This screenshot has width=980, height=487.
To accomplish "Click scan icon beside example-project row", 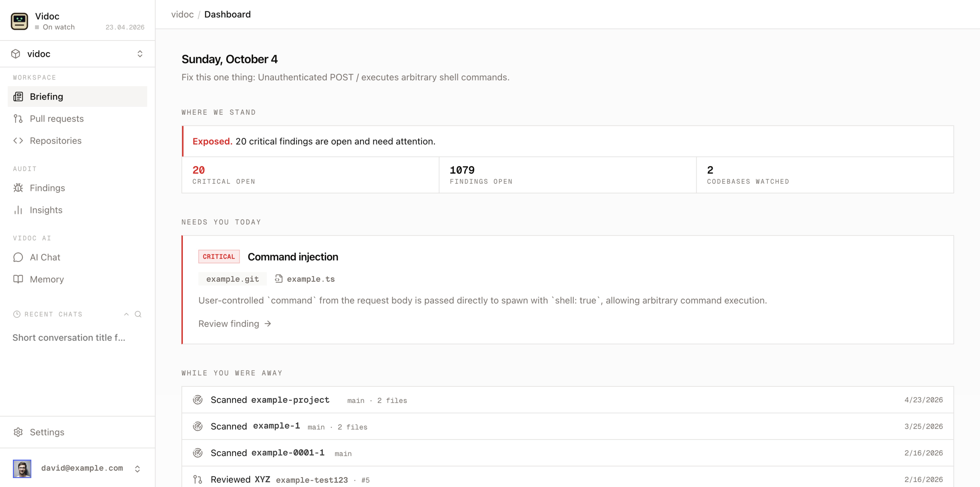I will point(197,400).
